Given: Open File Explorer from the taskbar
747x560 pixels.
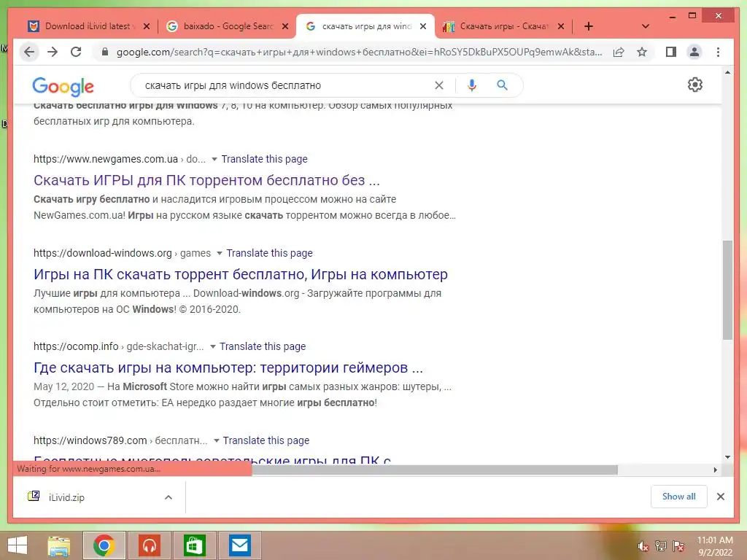Looking at the screenshot, I should (x=59, y=545).
